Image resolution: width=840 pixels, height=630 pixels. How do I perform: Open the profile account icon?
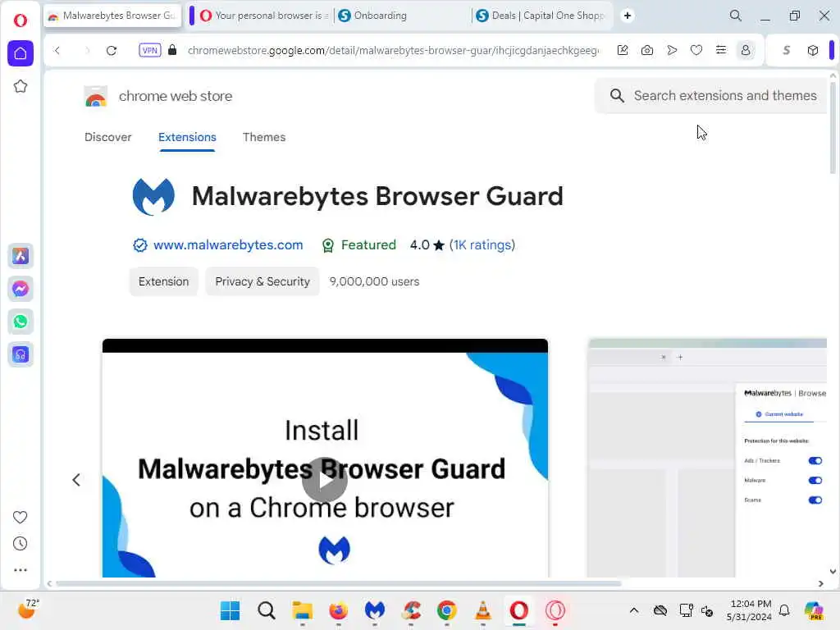745,50
